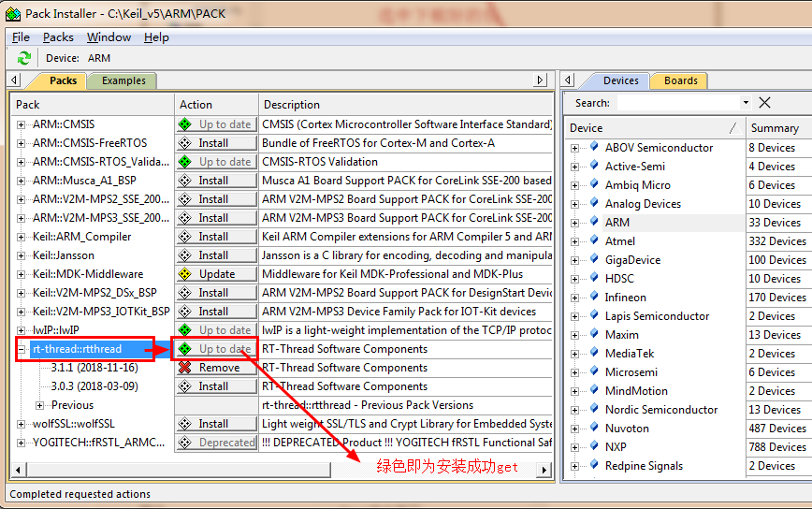Click the chip icon beside NXP

click(595, 446)
